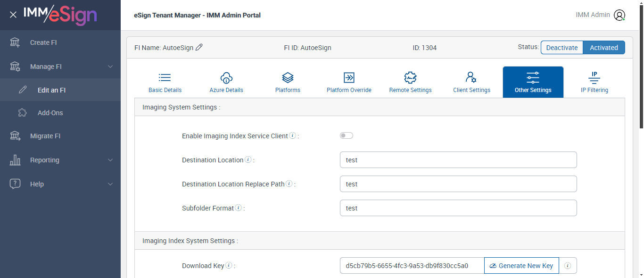
Task: Open Add-Ons in the sidebar
Action: pos(50,113)
